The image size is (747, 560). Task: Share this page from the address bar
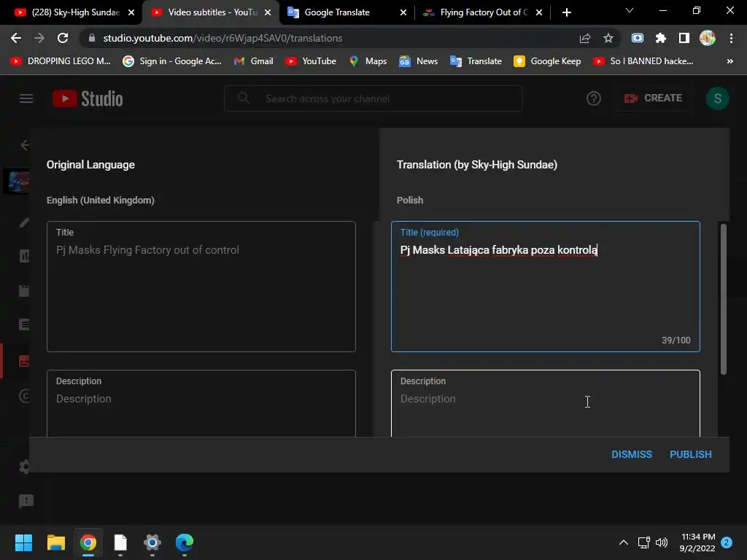click(x=585, y=38)
